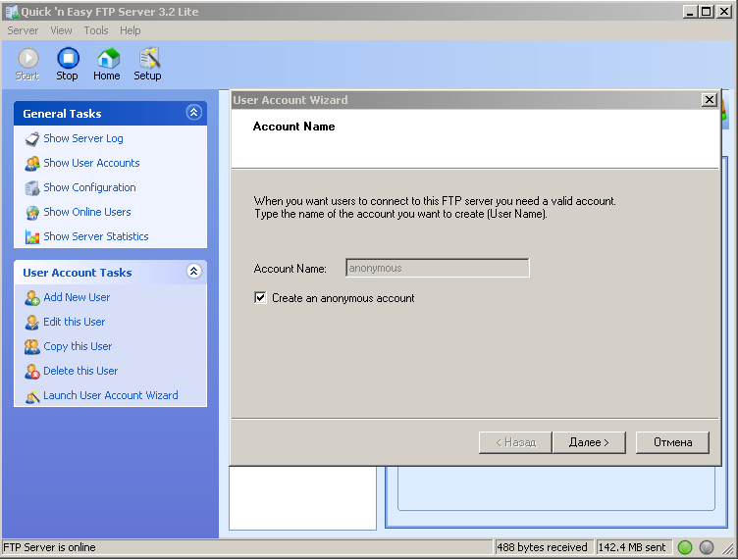This screenshot has height=560, width=738.
Task: Open the Show Configuration link
Action: (x=89, y=187)
